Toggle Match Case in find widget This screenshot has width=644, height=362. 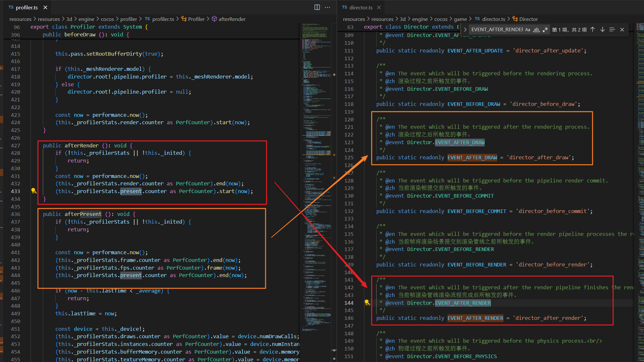click(x=527, y=30)
